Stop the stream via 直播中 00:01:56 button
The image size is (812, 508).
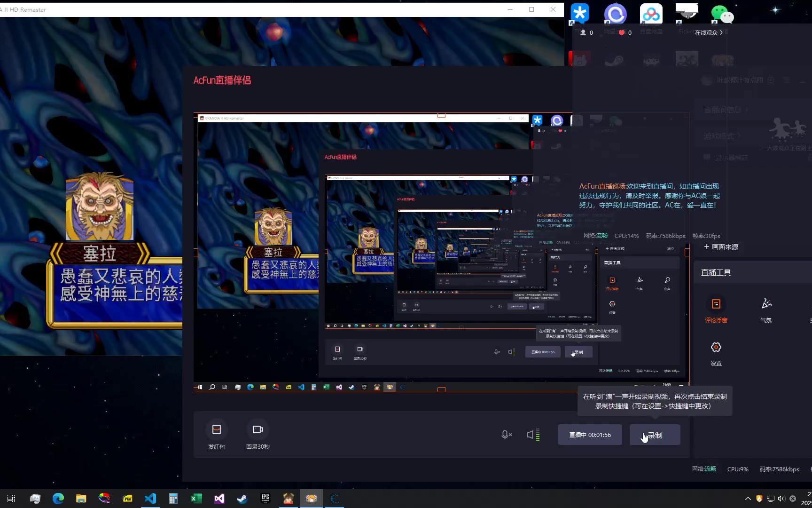[x=590, y=435]
